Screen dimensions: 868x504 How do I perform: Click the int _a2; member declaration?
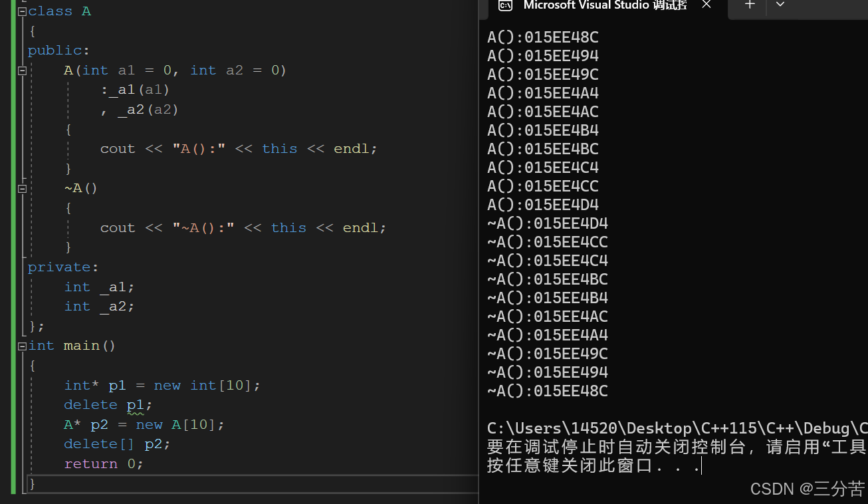99,307
